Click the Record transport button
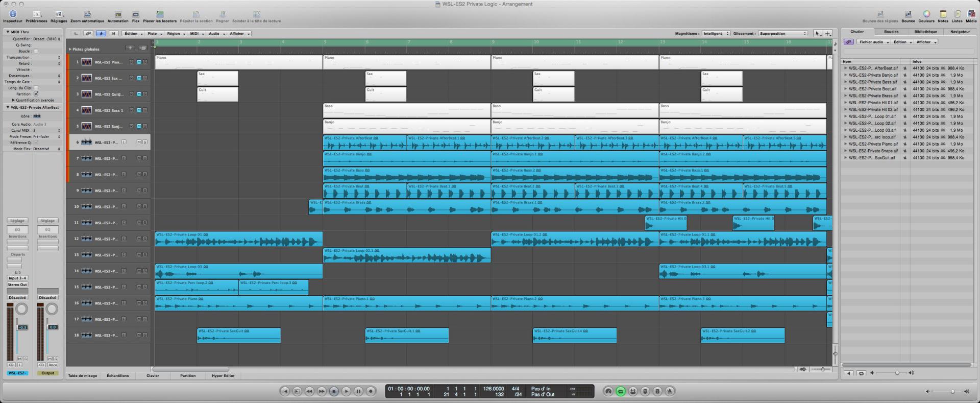Viewport: 980px width, 403px height. [x=371, y=391]
